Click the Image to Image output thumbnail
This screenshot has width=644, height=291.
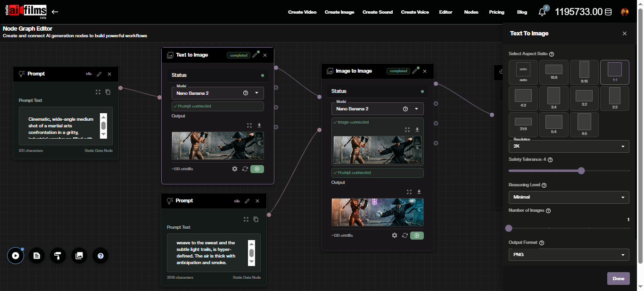(377, 212)
